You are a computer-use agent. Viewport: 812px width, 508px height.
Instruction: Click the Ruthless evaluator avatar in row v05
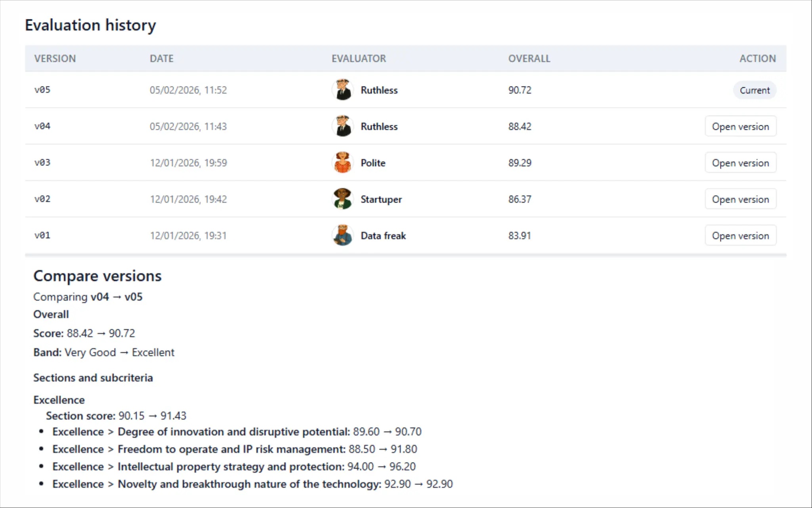tap(342, 90)
